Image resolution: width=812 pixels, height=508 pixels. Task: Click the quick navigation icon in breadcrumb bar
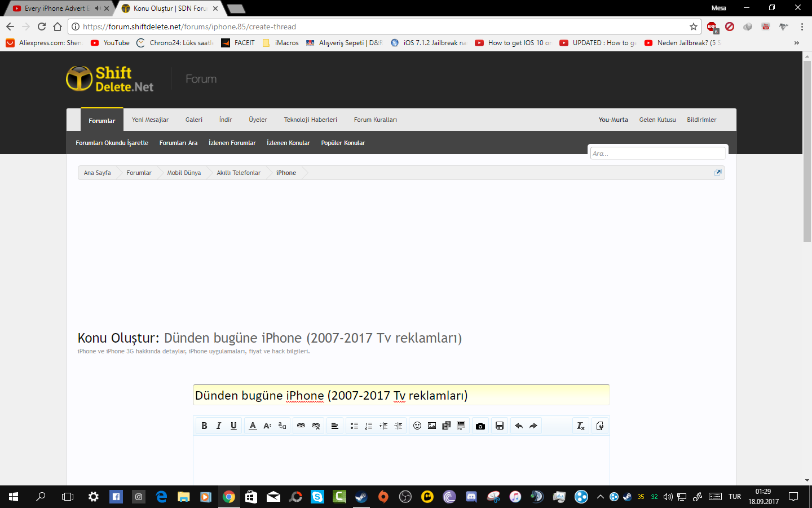(x=718, y=173)
